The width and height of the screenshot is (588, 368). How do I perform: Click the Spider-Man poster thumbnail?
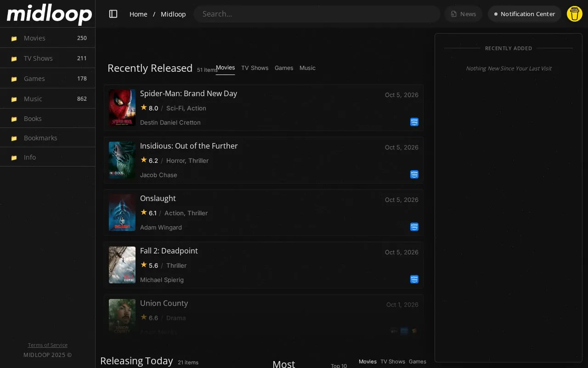click(122, 108)
